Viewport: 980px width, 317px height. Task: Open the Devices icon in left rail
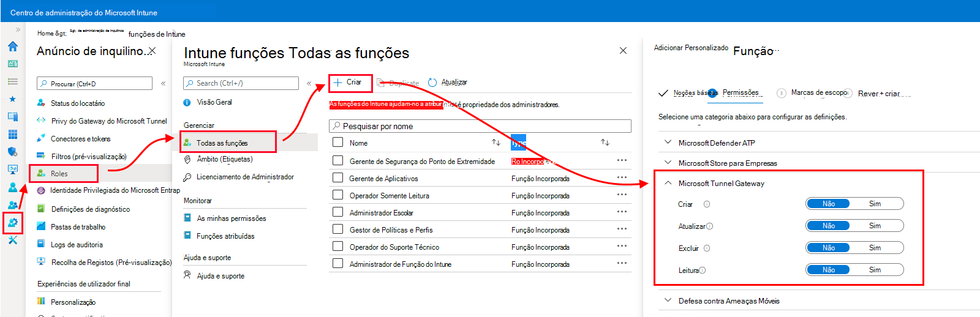pos(12,116)
